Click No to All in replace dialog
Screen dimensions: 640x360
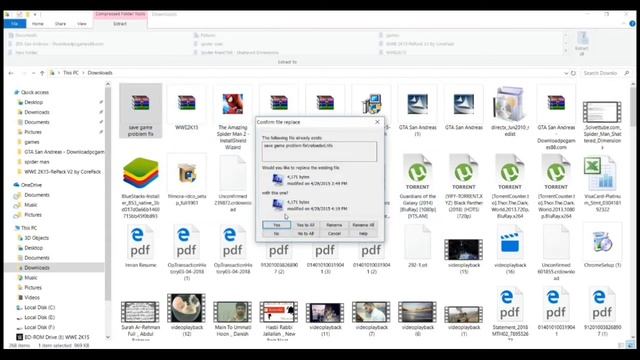pyautogui.click(x=305, y=233)
